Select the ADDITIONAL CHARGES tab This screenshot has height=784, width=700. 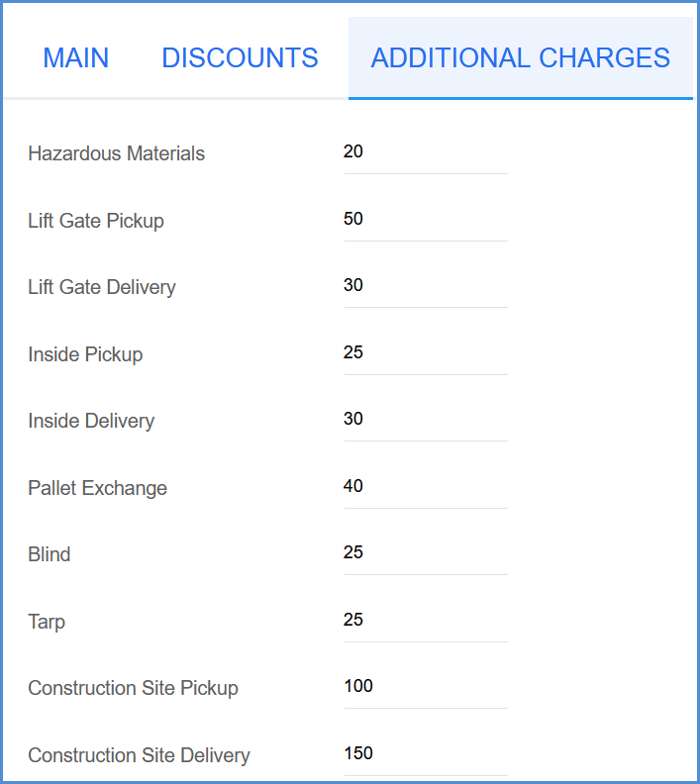(520, 57)
